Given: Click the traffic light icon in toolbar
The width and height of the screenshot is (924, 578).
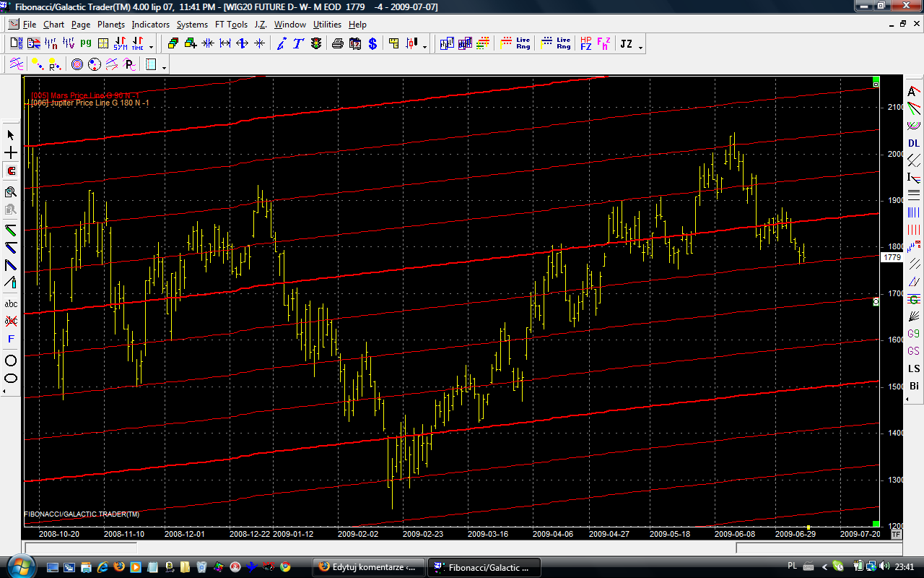Looking at the screenshot, I should [316, 44].
